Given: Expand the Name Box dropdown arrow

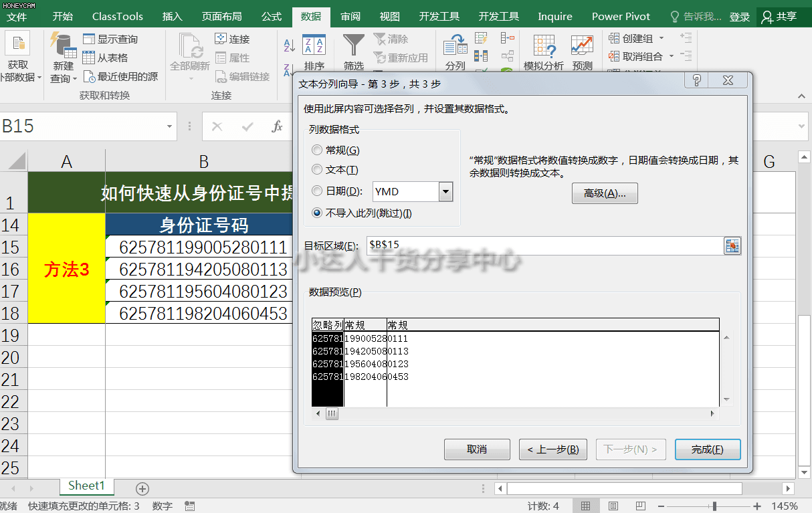Looking at the screenshot, I should [170, 126].
